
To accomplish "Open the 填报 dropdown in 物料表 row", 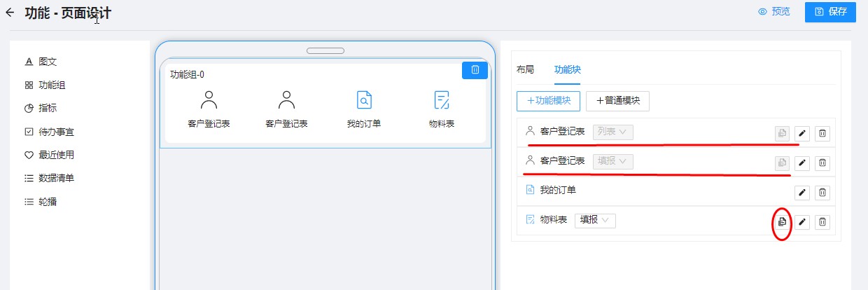I will coord(595,220).
